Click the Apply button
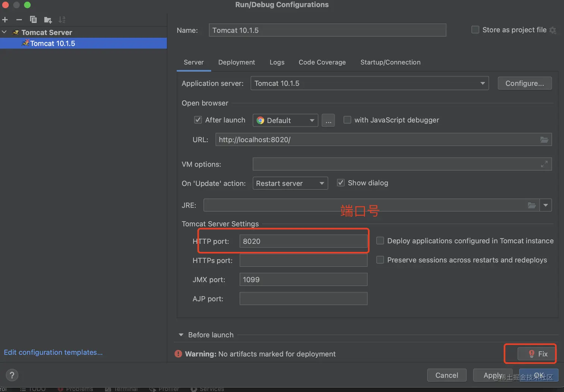Screen dimensions: 564x392 [493, 375]
